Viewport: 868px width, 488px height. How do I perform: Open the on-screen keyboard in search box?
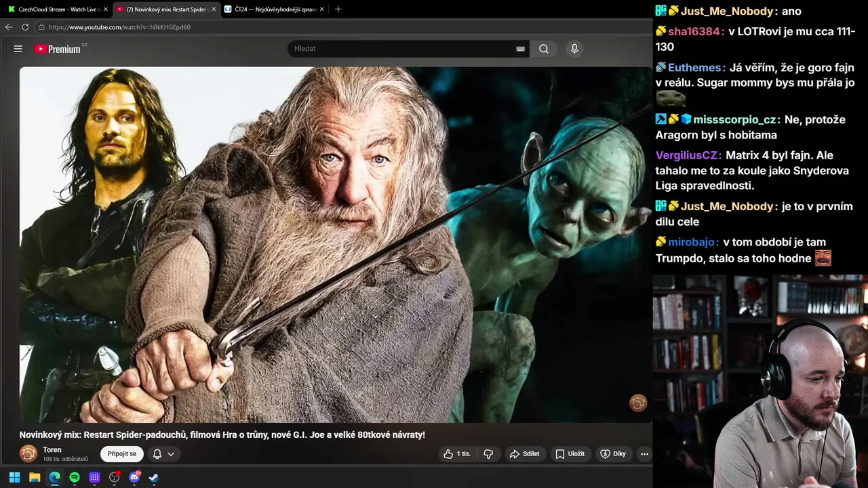tap(520, 49)
